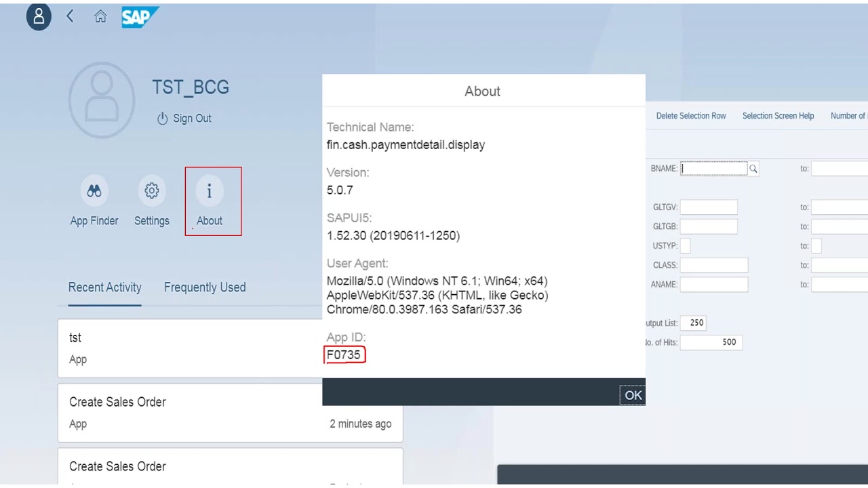The image size is (868, 488).
Task: Open BNAME value help search icon
Action: tap(753, 169)
